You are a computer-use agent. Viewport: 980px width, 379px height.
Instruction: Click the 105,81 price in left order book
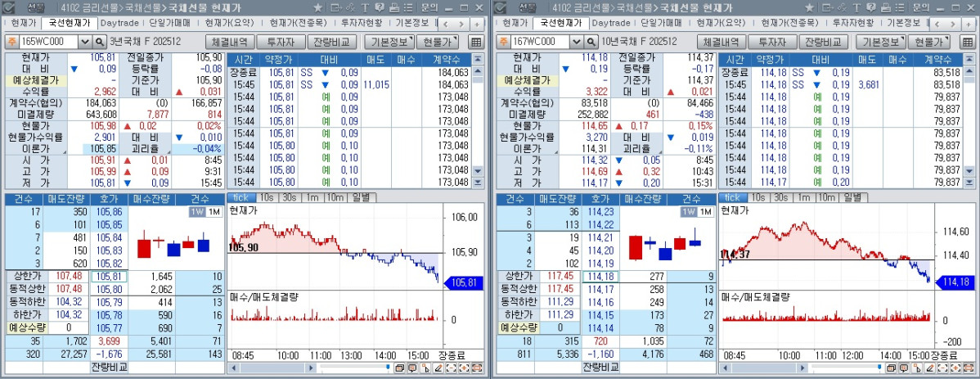[110, 277]
